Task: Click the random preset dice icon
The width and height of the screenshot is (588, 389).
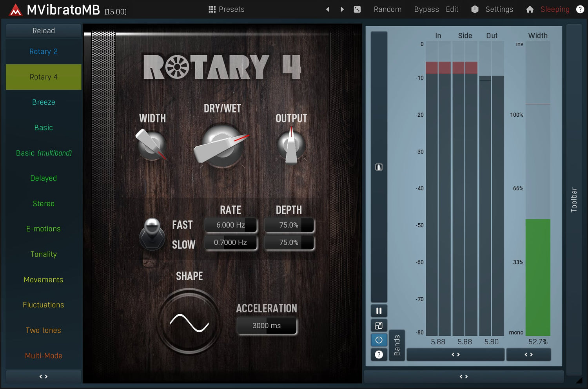Action: point(357,9)
